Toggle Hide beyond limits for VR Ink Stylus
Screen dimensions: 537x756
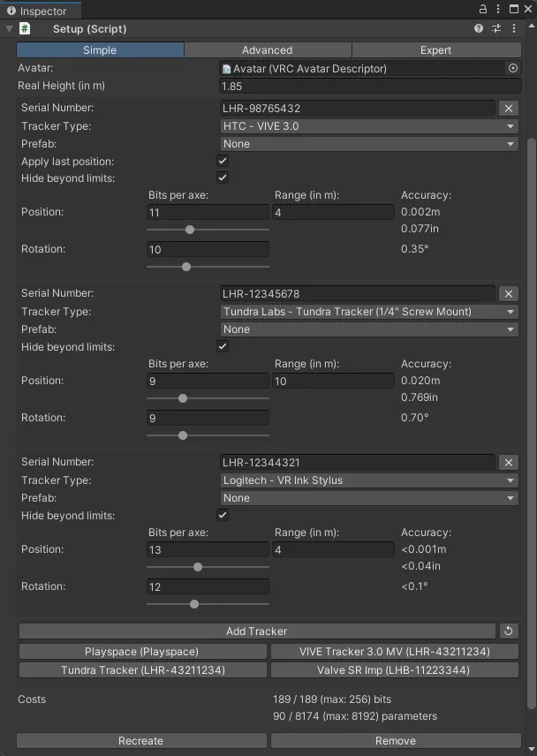pos(223,515)
